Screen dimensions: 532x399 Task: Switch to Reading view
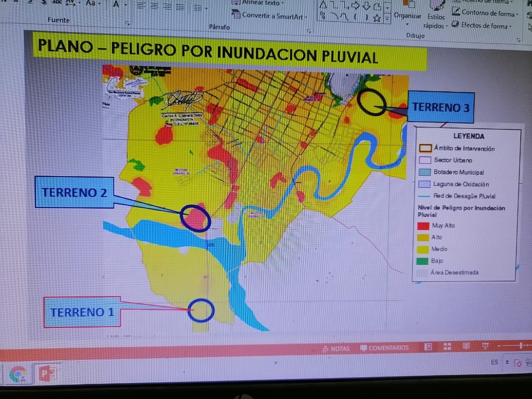(466, 346)
